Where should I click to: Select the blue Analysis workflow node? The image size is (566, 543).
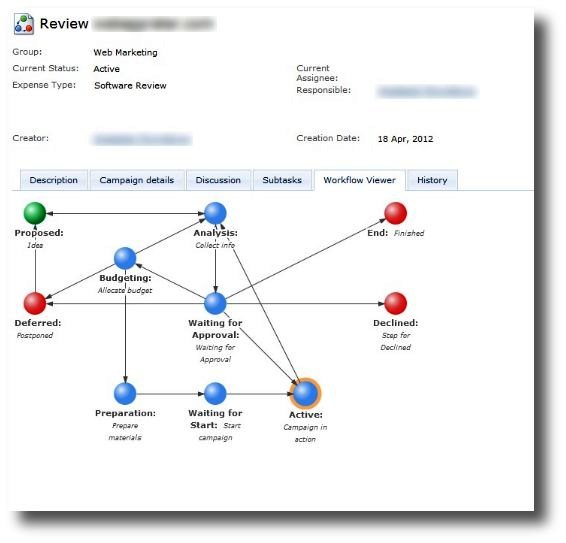pos(215,213)
